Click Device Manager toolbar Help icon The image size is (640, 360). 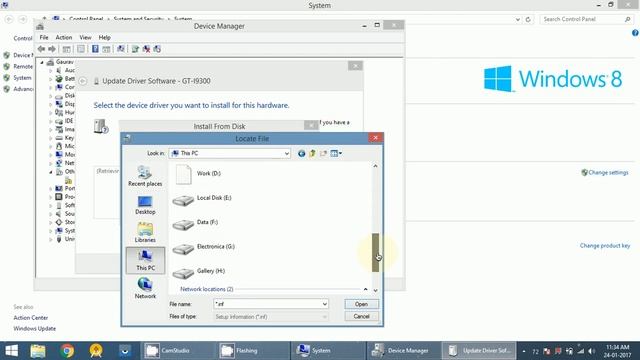[x=95, y=49]
